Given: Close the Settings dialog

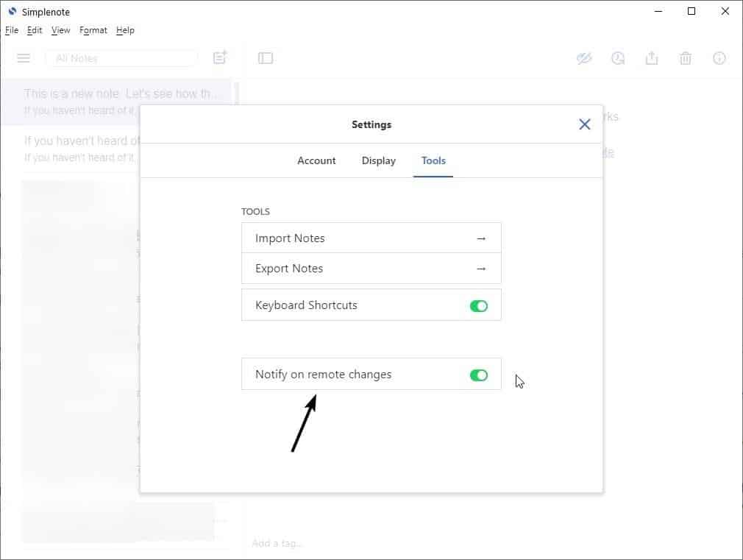Looking at the screenshot, I should click(585, 124).
